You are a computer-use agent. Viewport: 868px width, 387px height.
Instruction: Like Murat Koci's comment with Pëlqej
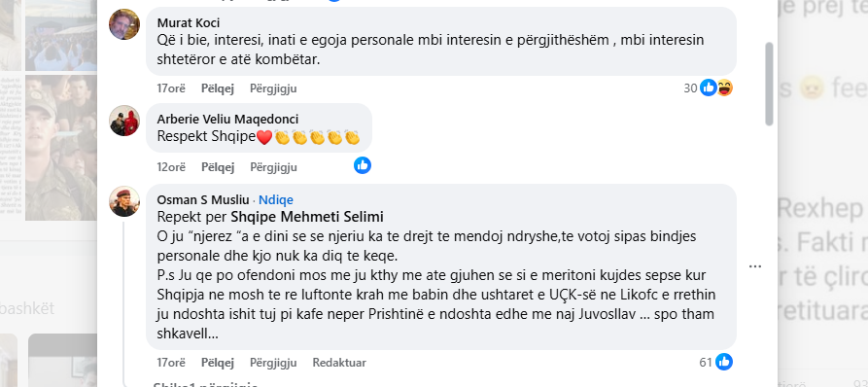218,88
